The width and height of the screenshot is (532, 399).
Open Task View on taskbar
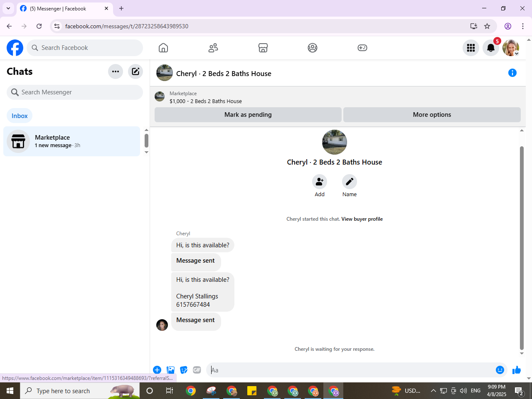[170, 391]
